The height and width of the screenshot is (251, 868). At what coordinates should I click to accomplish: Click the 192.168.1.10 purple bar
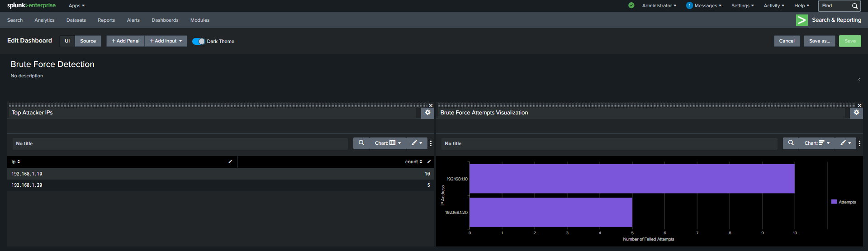(632, 179)
